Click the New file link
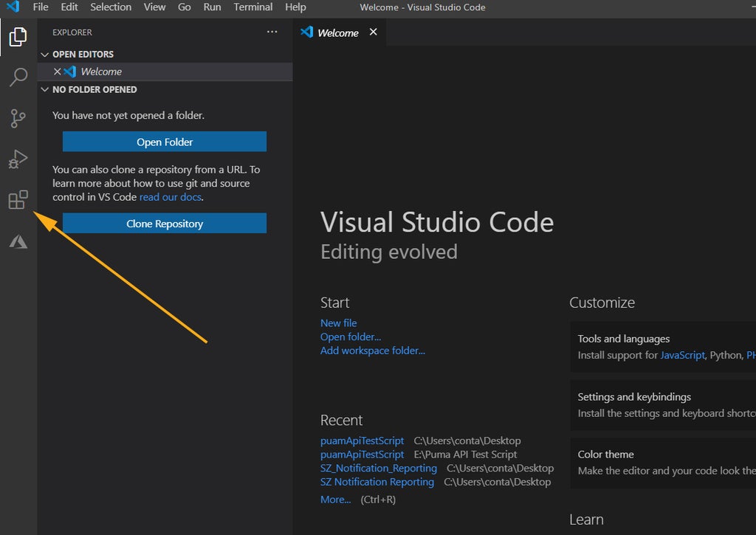The image size is (756, 535). 338,323
